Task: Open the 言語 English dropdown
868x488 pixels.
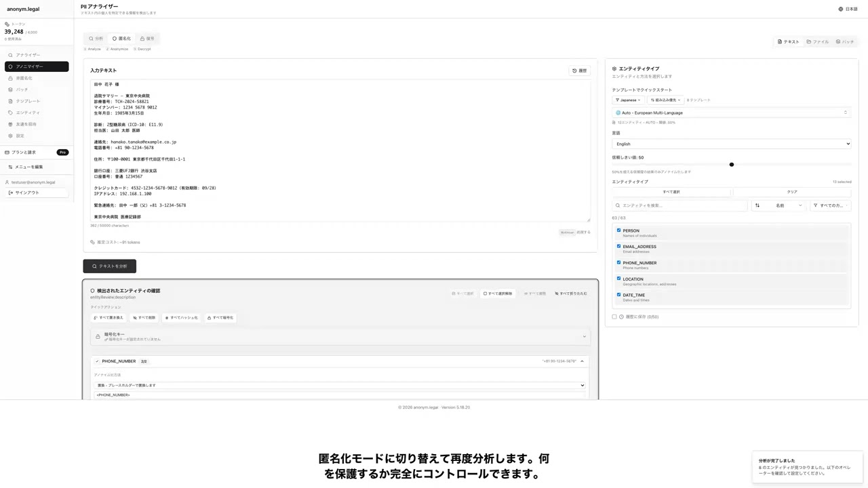Action: [731, 144]
